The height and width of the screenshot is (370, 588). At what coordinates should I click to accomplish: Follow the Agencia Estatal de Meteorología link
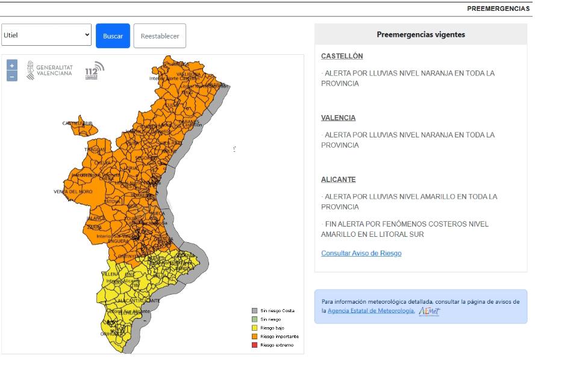pyautogui.click(x=371, y=310)
